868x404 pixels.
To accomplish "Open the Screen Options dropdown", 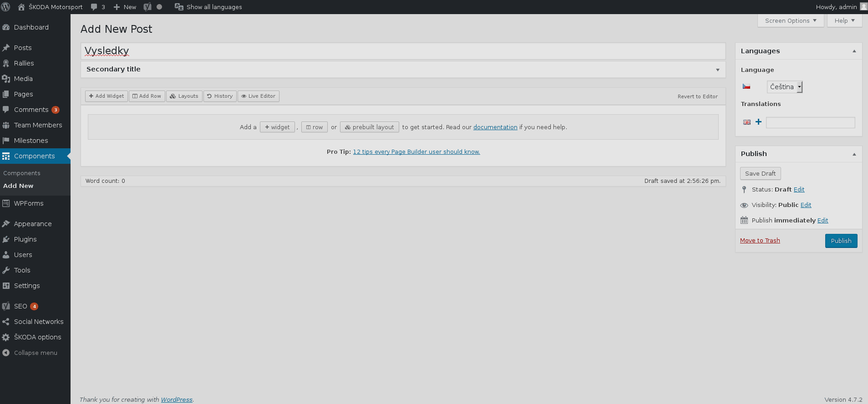I will (791, 20).
